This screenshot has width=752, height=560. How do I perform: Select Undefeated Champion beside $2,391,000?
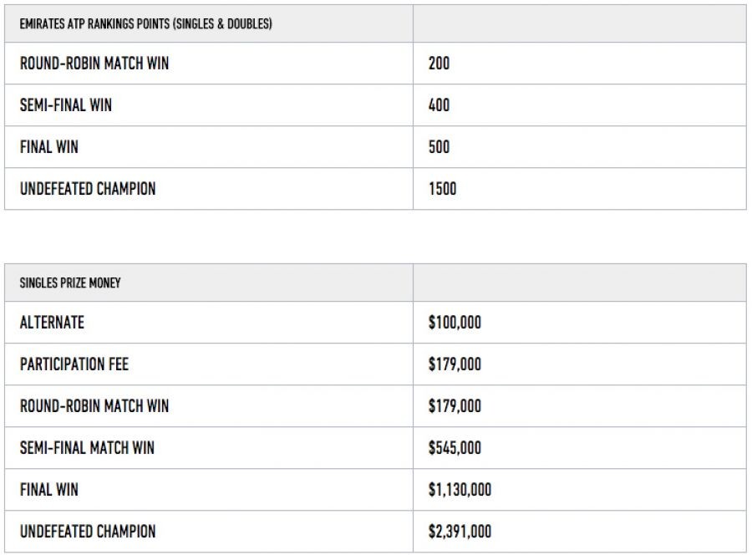coord(88,532)
